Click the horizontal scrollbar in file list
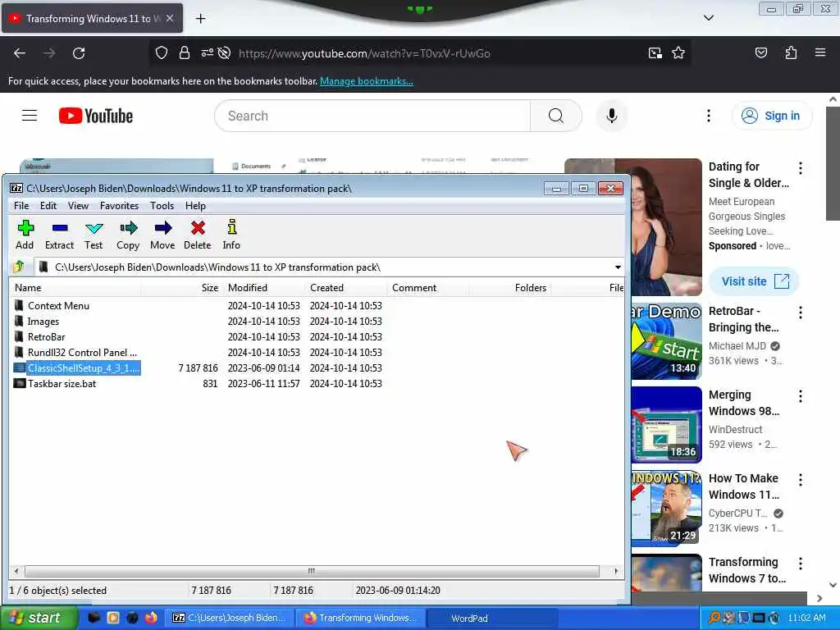The height and width of the screenshot is (630, 840). click(x=312, y=571)
